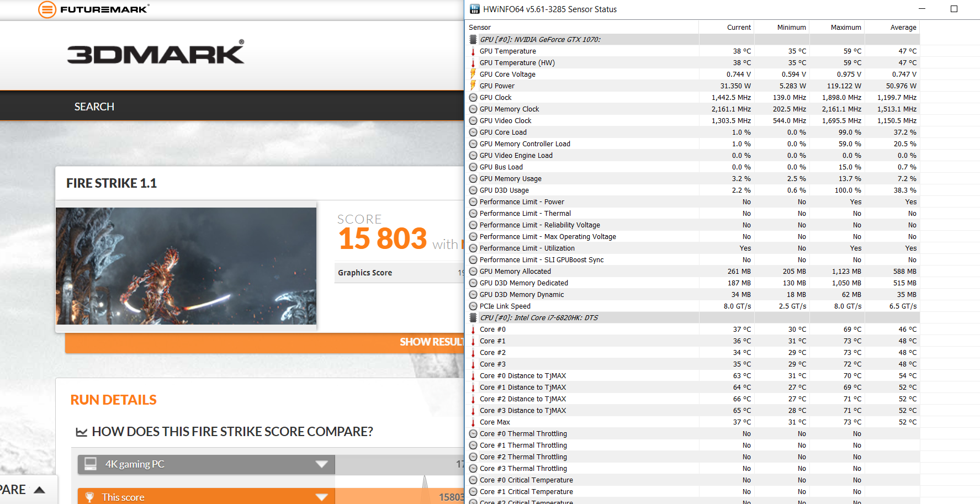Click the icon beside GPU Memory Clock
Viewport: 980px width, 504px height.
[473, 109]
